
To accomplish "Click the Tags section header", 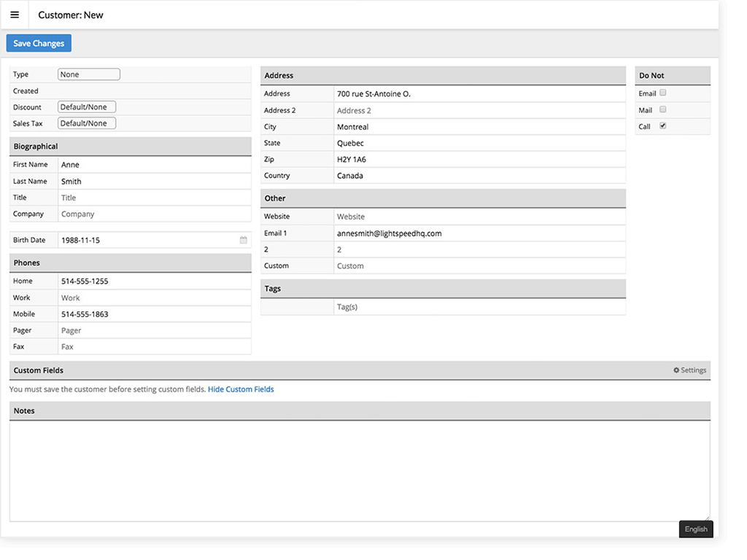I will (x=443, y=289).
